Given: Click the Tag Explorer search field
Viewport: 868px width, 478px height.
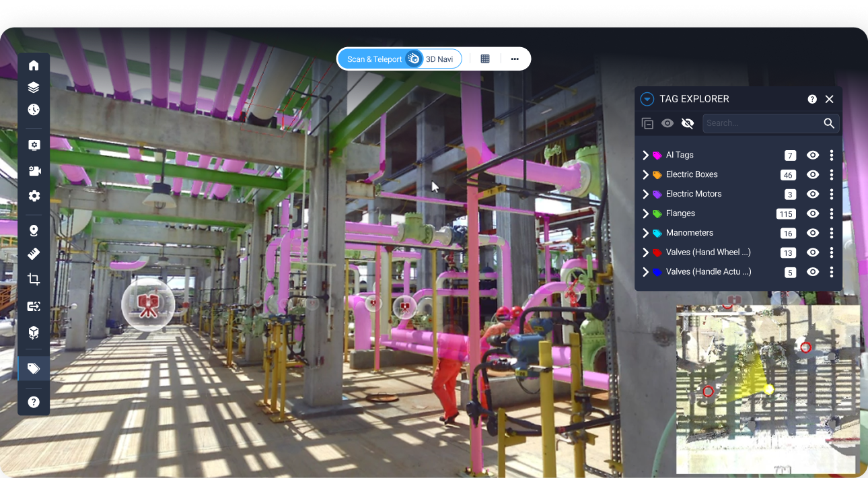Looking at the screenshot, I should 771,123.
